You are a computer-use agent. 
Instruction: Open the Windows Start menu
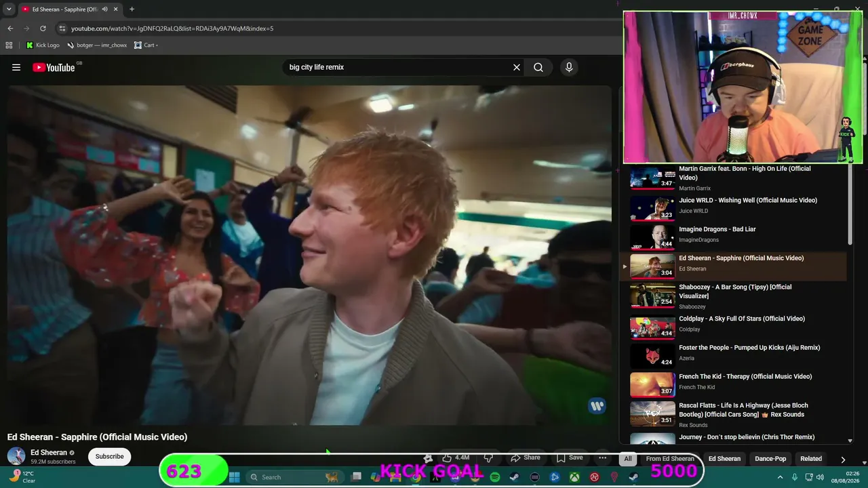click(234, 477)
